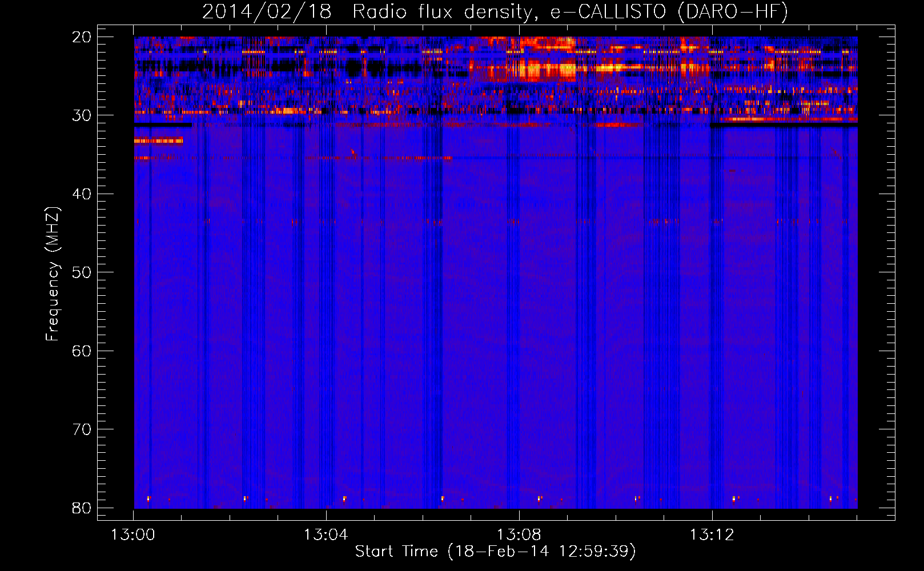Click the 50 frequency tick label

coord(82,272)
